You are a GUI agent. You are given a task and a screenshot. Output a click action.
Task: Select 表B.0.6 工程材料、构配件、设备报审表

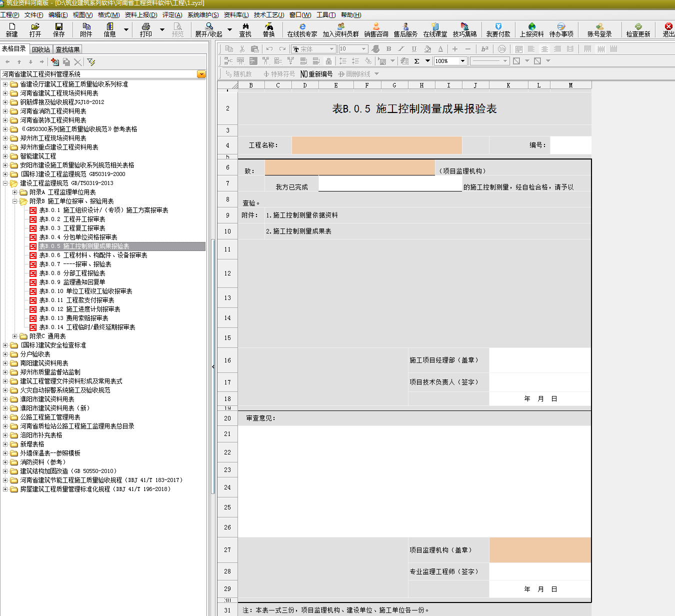(x=93, y=255)
